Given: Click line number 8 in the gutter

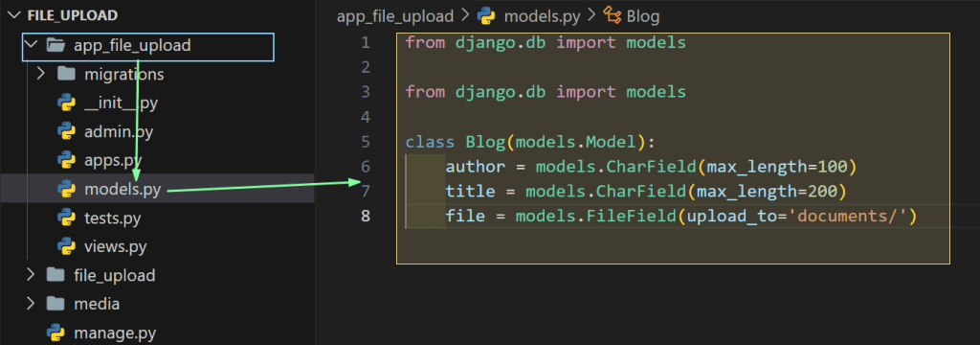Looking at the screenshot, I should pos(365,216).
